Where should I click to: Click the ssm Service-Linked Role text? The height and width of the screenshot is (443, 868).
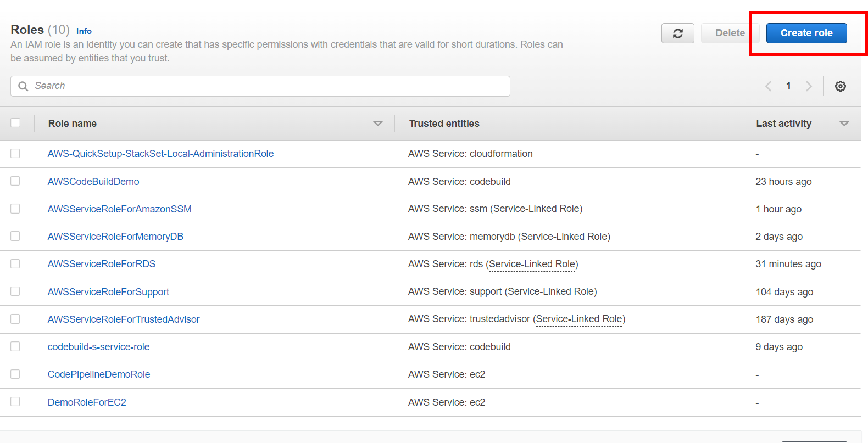(536, 209)
